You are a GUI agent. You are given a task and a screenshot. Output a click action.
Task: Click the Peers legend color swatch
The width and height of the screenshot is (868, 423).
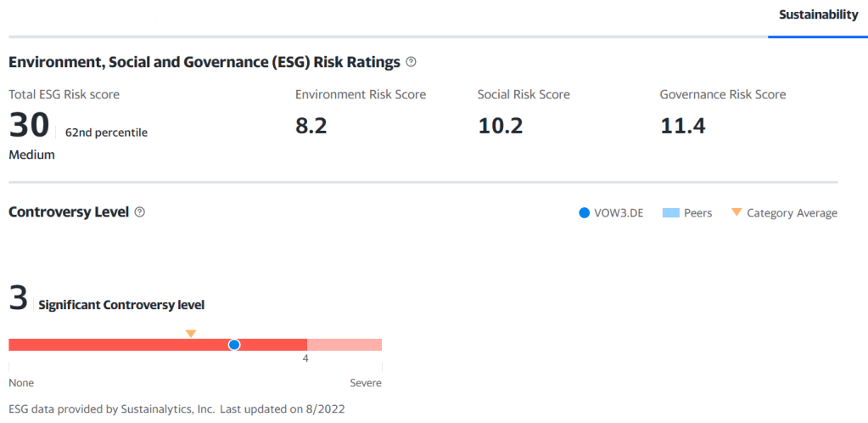click(x=670, y=213)
